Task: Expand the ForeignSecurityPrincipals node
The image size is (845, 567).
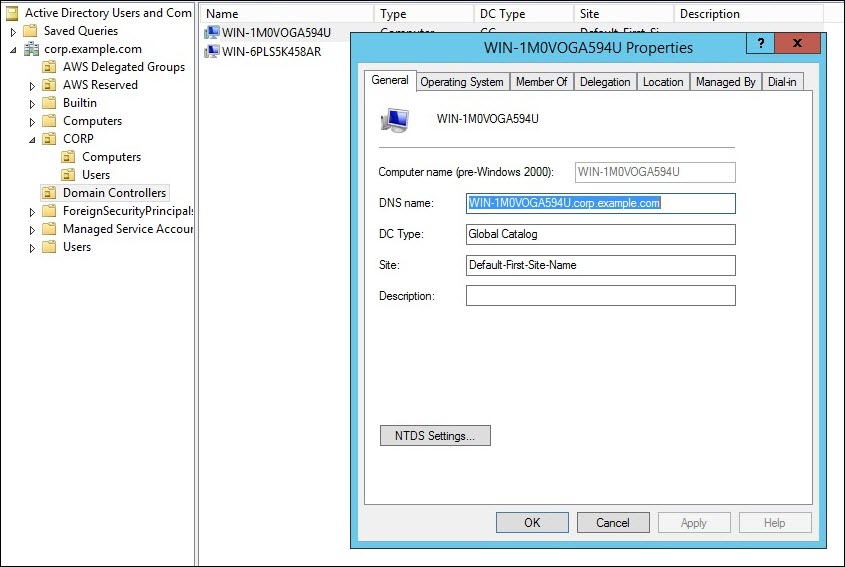Action: click(x=32, y=212)
